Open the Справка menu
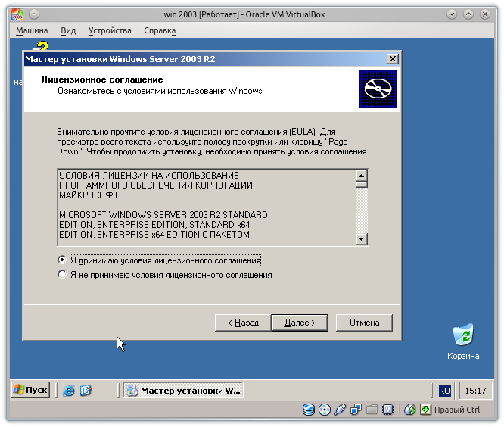 coord(160,30)
